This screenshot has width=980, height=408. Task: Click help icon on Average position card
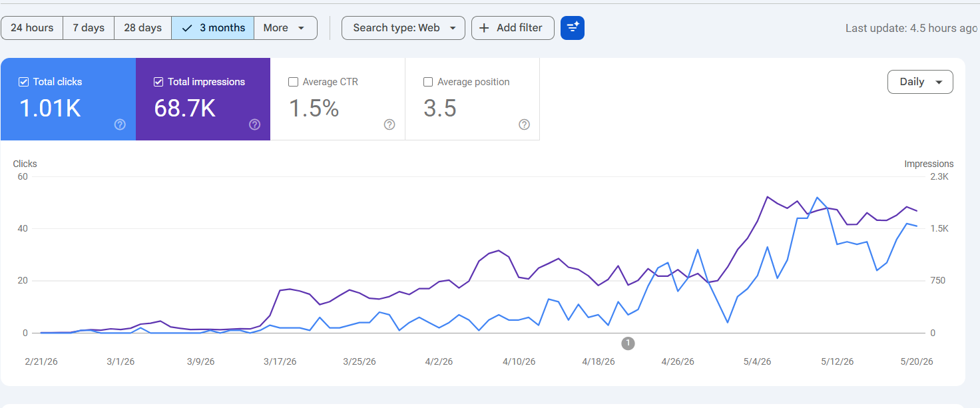coord(524,124)
